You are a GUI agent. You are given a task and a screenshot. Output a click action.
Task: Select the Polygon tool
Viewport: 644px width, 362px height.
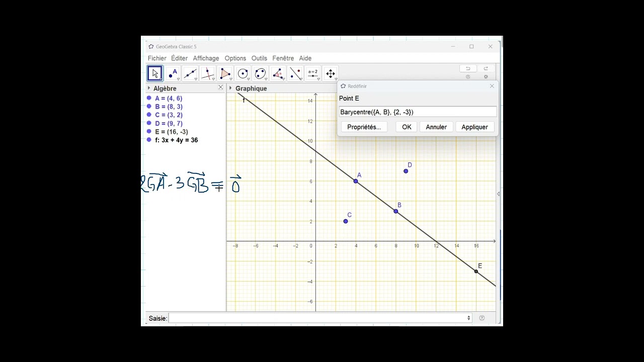(225, 73)
